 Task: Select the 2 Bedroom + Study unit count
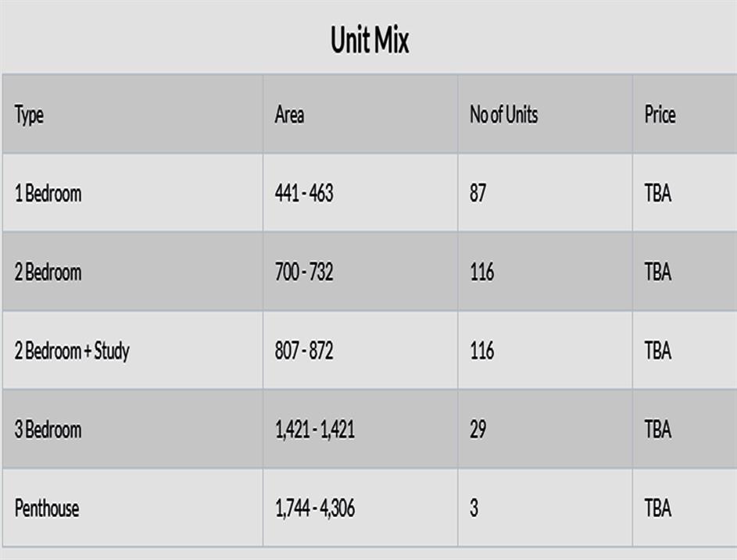coord(481,351)
